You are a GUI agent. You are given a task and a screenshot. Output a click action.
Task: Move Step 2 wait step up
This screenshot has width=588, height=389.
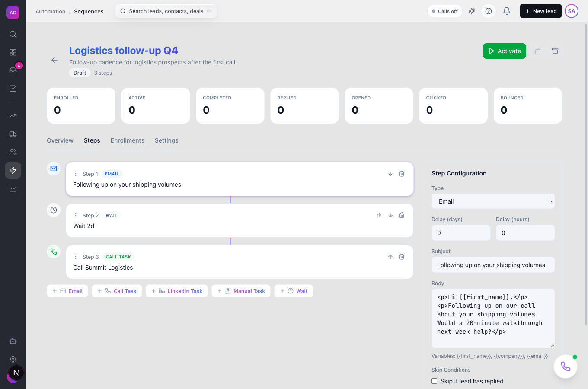(x=379, y=215)
